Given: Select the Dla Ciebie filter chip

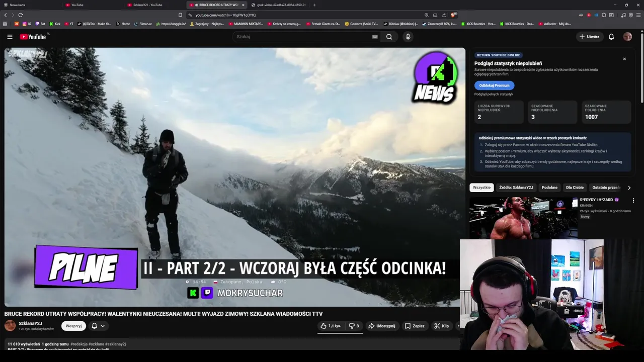Looking at the screenshot, I should [x=575, y=188].
